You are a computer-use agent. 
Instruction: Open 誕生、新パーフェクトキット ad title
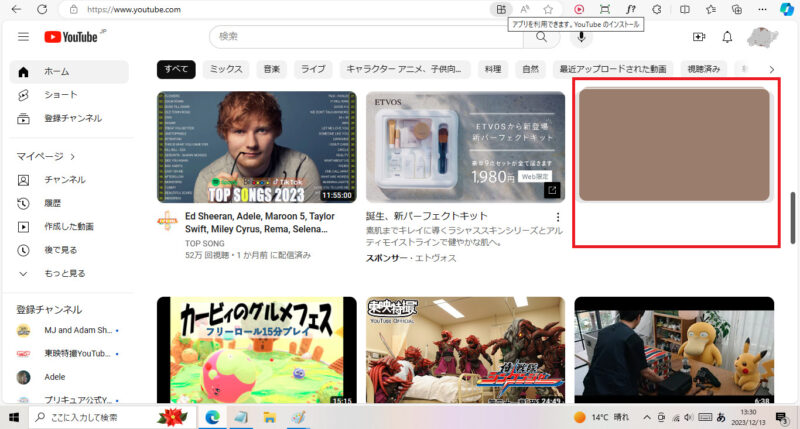tap(427, 216)
